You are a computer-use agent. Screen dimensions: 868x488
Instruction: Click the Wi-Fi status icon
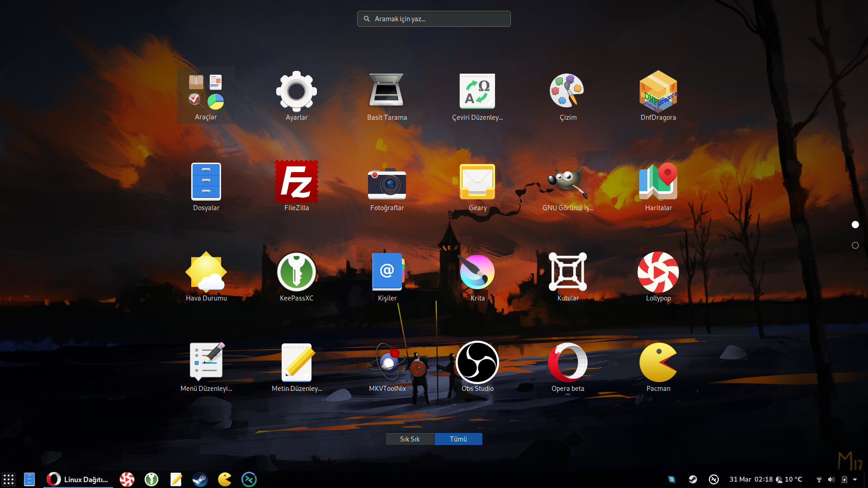[x=819, y=479]
